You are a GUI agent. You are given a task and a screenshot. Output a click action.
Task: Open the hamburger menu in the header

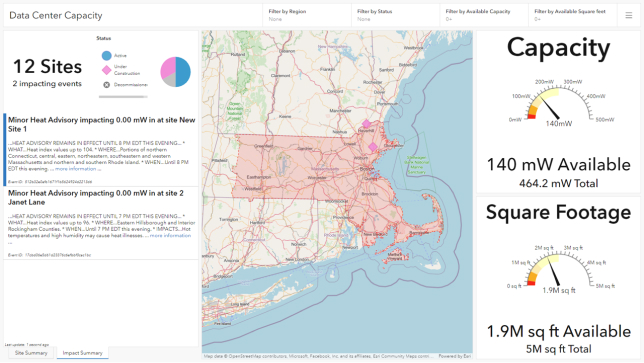[x=628, y=16]
